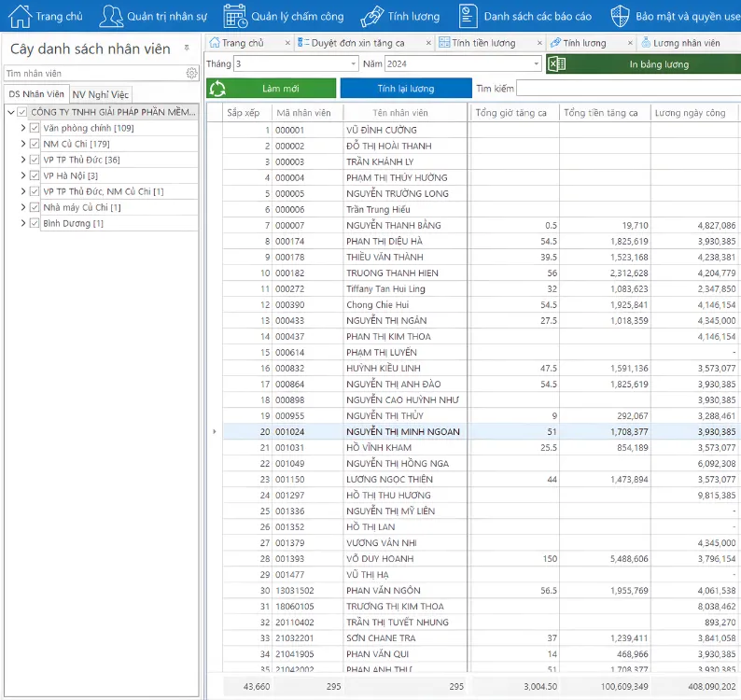Close the Tính tiền lương tab
Viewport: 741px width, 700px height.
click(x=539, y=43)
